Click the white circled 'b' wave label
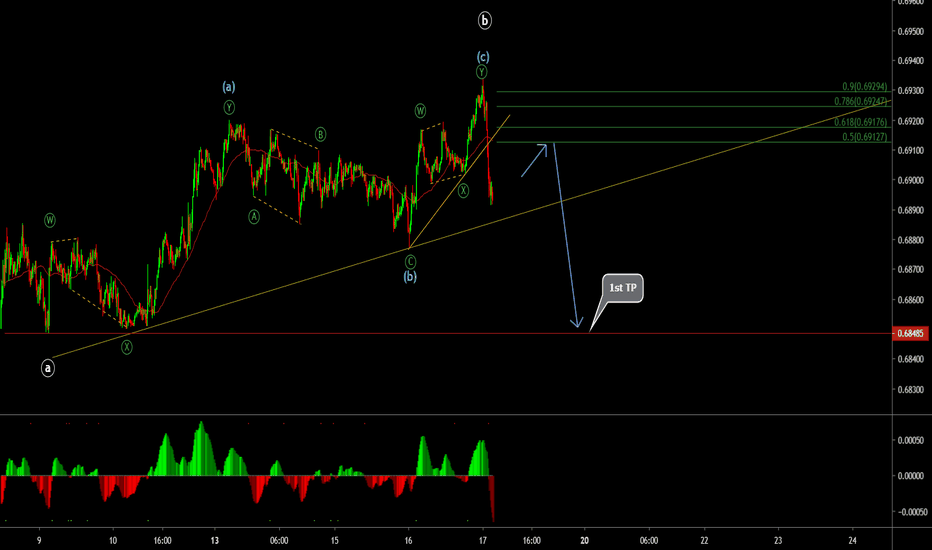932x550 pixels. click(485, 20)
